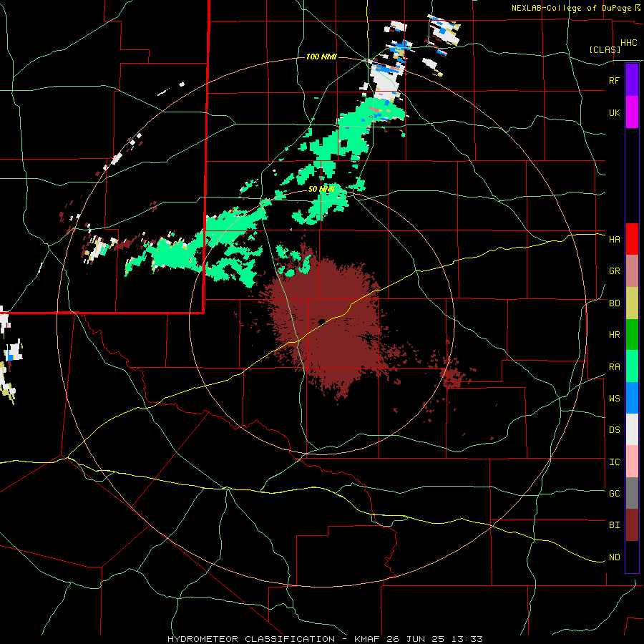The image size is (644, 644).
Task: Click the HHC product label
Action: coord(628,43)
